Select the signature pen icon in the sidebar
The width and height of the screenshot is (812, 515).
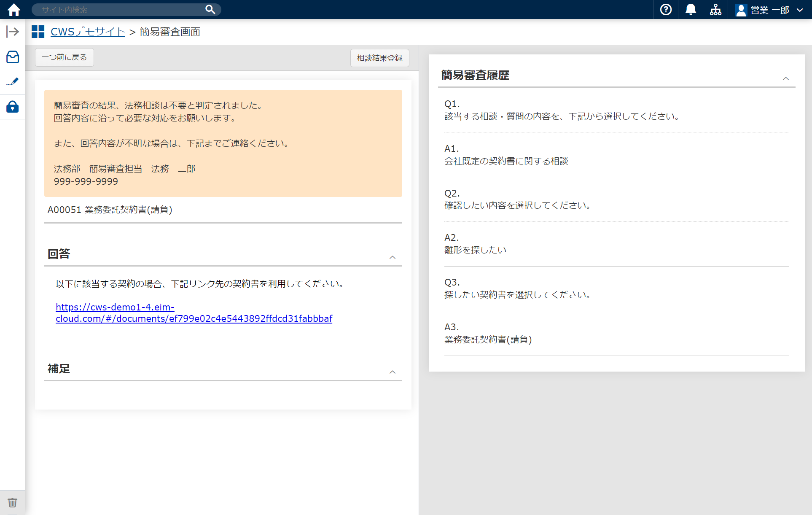13,82
